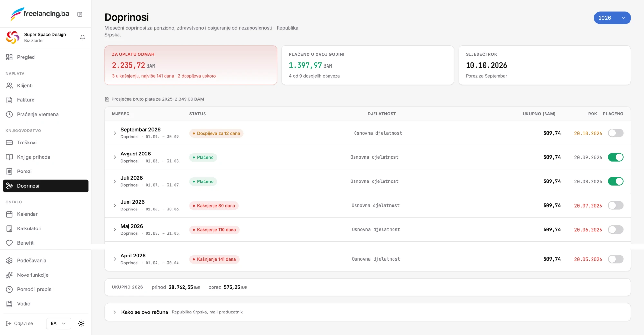Open the BA language dropdown
The image size is (644, 335).
click(58, 323)
